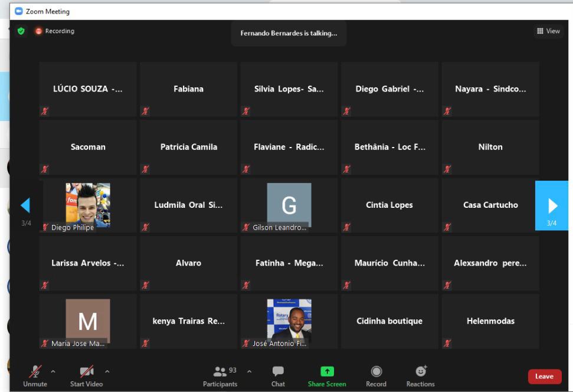Select Diego Philipe's video thumbnail
Screen dimensions: 573x392
(x=88, y=205)
